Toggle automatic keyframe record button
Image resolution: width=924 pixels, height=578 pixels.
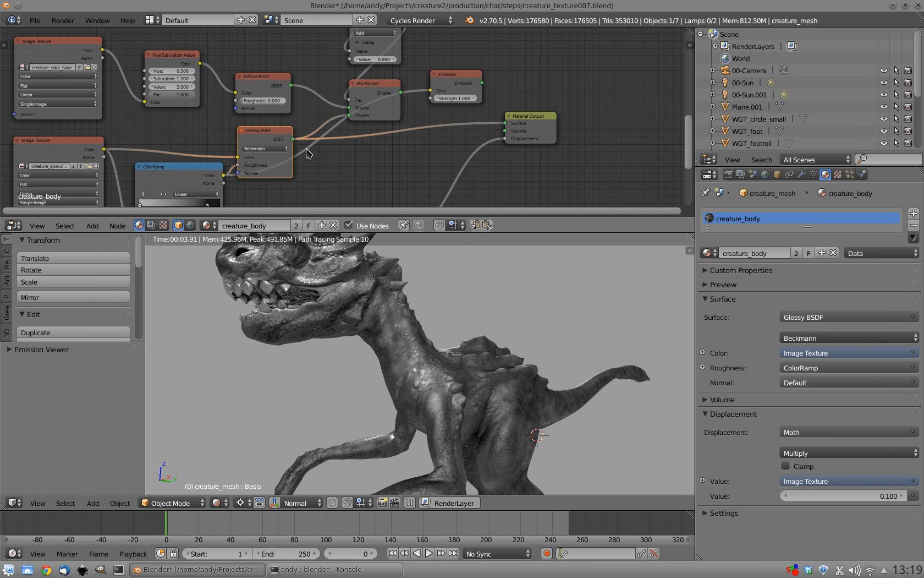546,553
